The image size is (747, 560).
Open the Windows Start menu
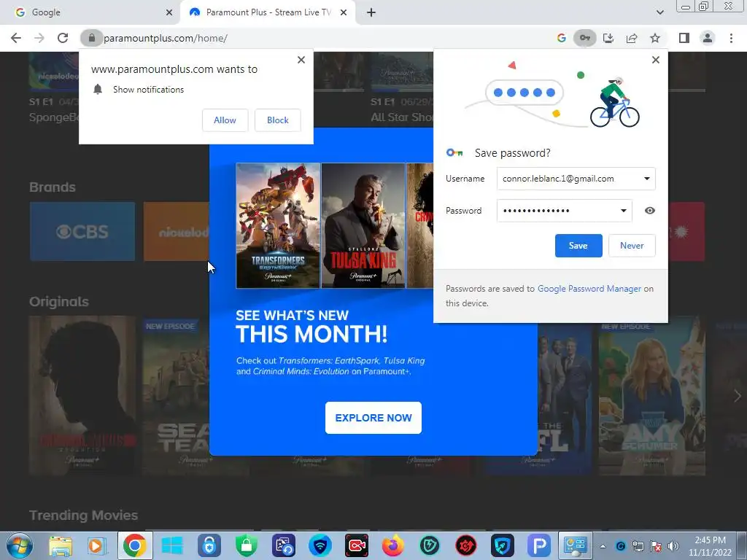20,545
